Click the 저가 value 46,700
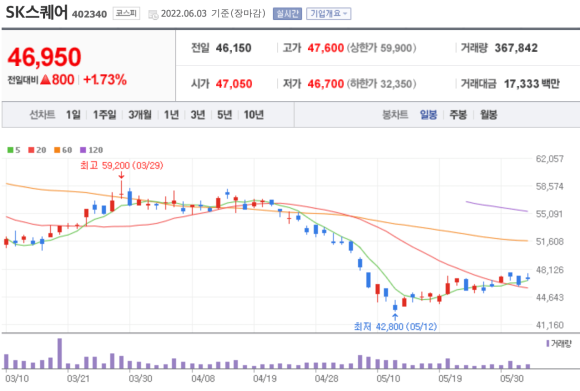This screenshot has height=391, width=580. pos(326,84)
